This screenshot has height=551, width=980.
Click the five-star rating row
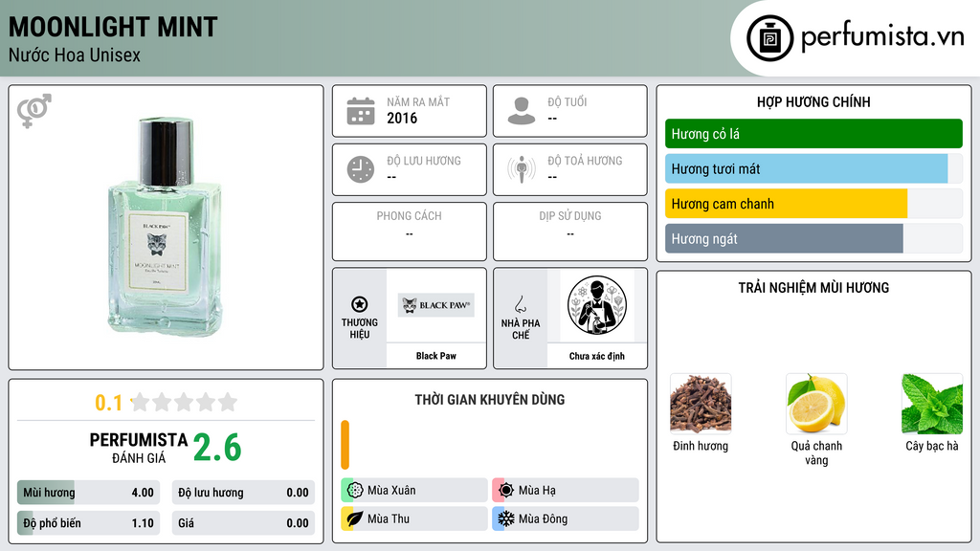pyautogui.click(x=185, y=402)
